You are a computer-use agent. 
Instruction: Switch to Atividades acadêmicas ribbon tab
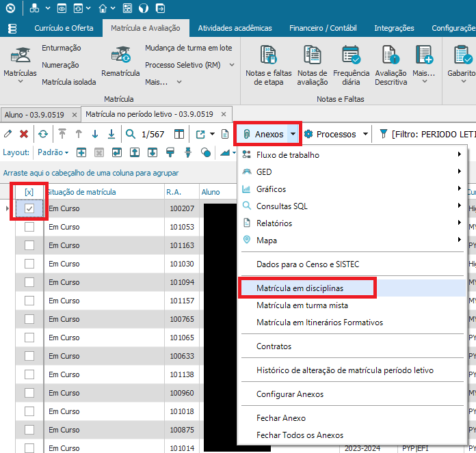(x=235, y=28)
